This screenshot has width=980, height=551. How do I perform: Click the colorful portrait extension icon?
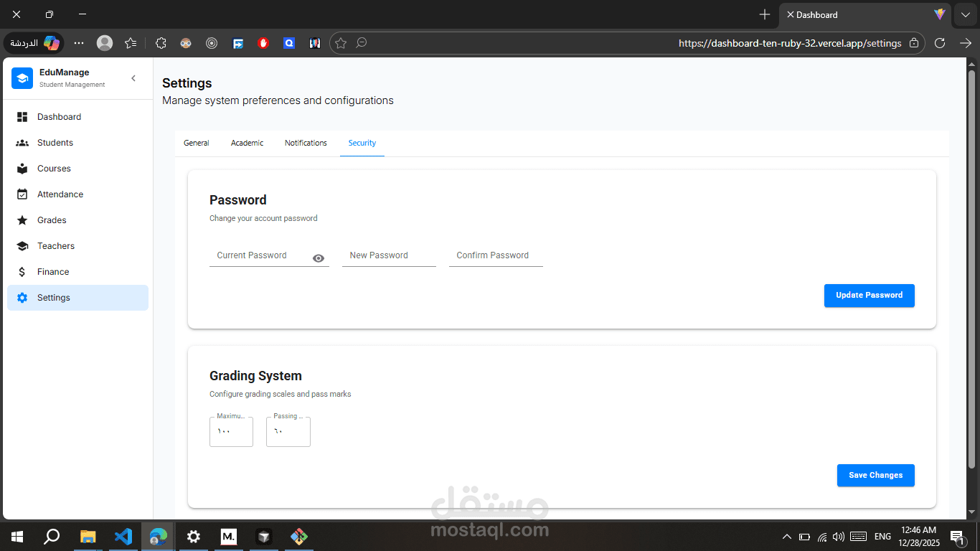pos(315,43)
